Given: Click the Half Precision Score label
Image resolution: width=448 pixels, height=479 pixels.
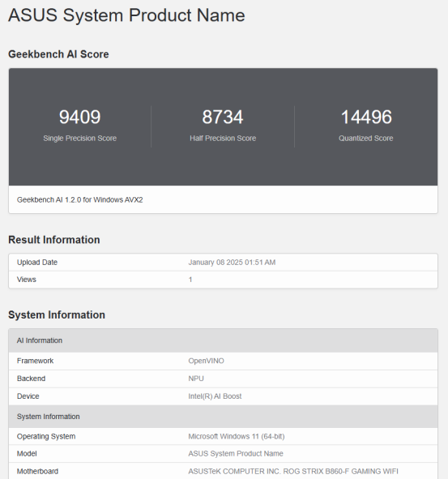Looking at the screenshot, I should click(223, 138).
